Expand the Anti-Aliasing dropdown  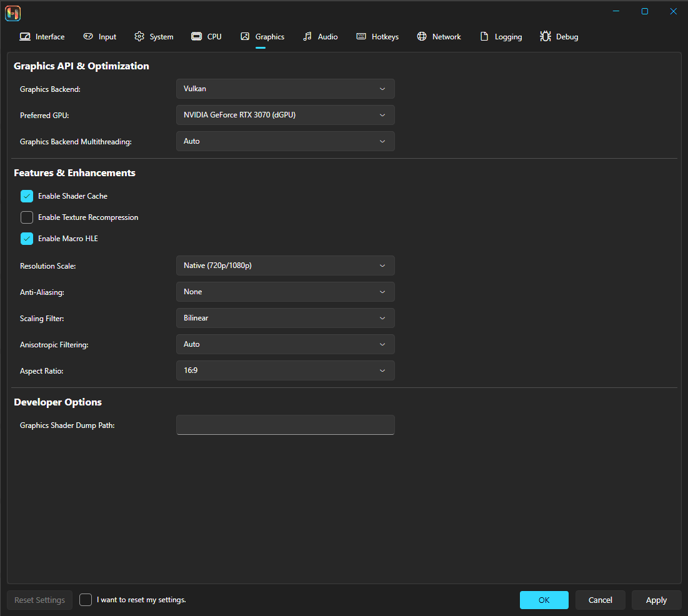point(285,292)
